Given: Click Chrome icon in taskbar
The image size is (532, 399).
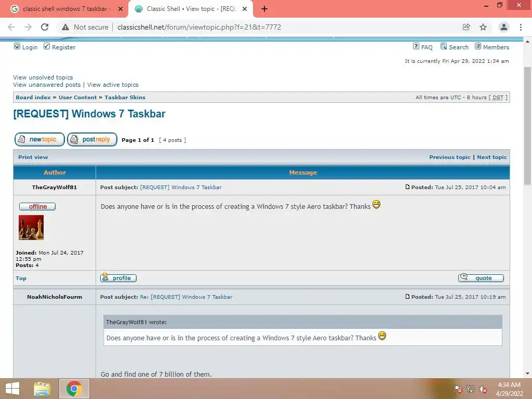Looking at the screenshot, I should point(74,389).
